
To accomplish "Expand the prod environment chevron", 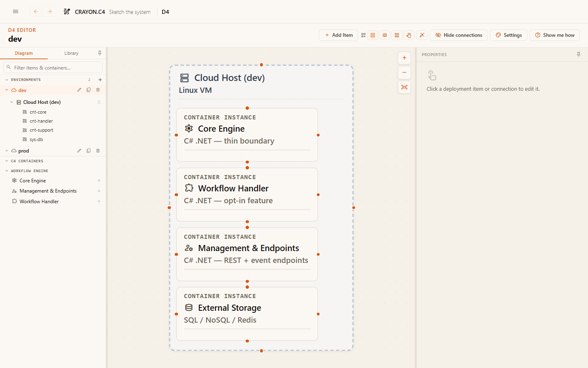I will pos(7,151).
